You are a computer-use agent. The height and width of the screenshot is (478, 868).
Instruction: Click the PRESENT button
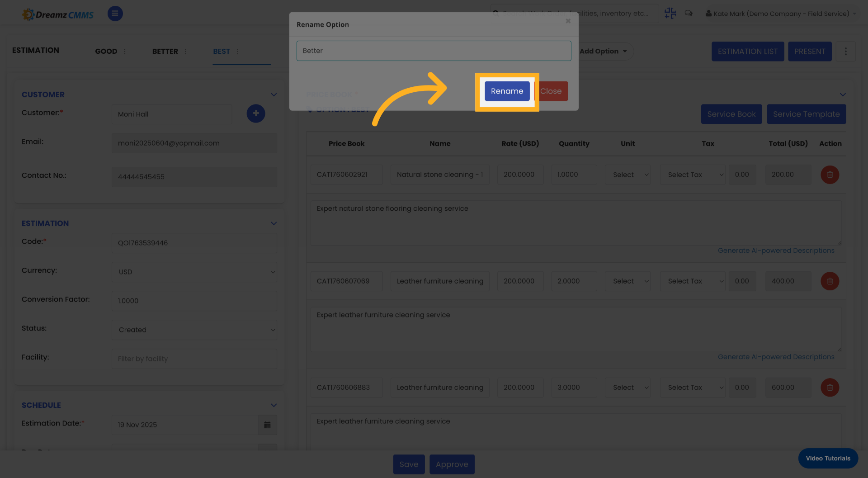click(810, 52)
